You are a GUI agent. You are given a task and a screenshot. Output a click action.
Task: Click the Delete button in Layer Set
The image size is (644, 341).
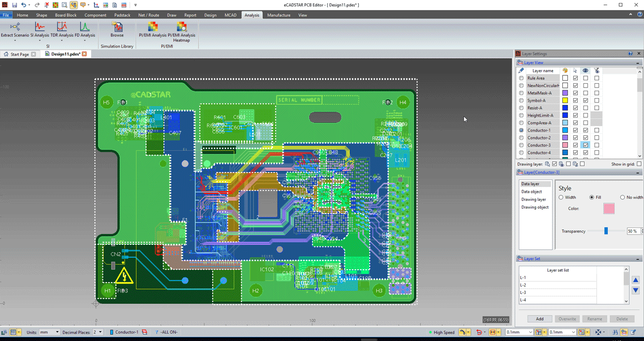click(622, 319)
